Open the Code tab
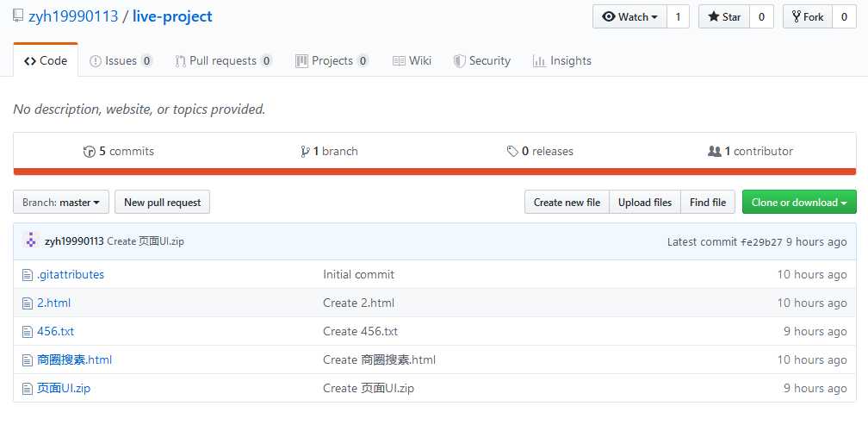The image size is (868, 425). coord(46,61)
